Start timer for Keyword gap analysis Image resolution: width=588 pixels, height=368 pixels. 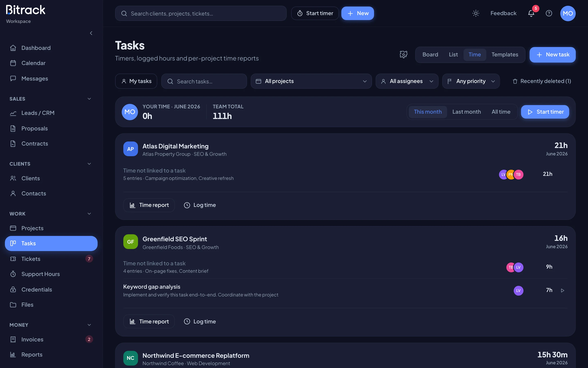(x=562, y=290)
